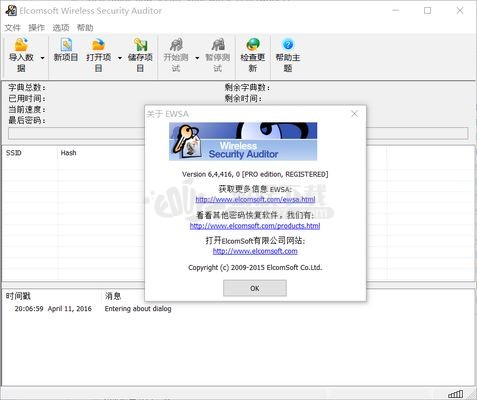Screen dimensions: 477x400
Task: Click the Timestamp (时间戳) log column header
Action: 18,296
